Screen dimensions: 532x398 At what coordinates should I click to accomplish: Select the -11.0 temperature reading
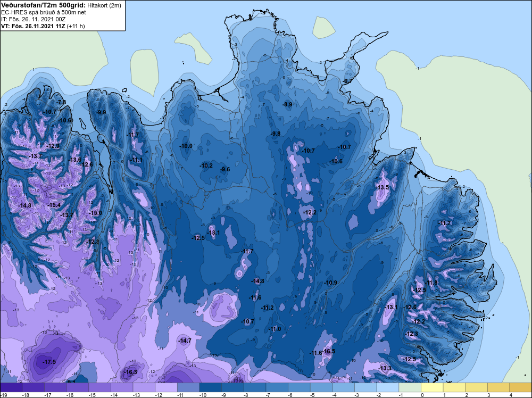point(275,329)
